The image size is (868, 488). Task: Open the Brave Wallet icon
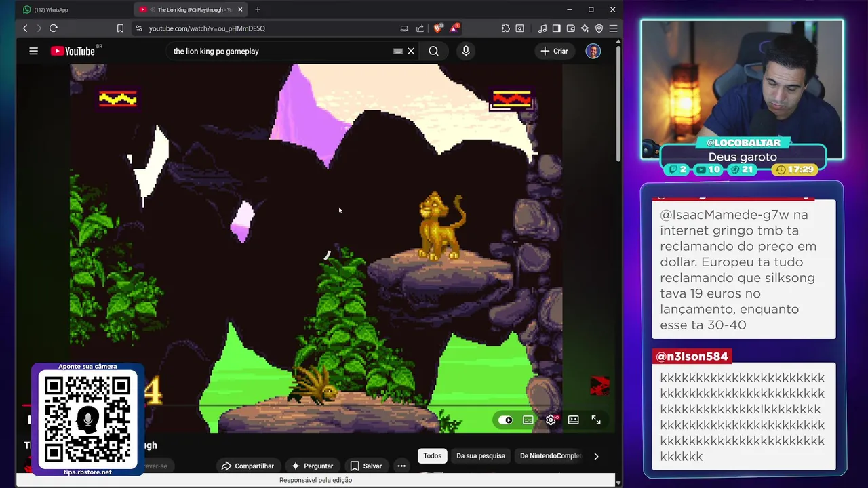point(570,28)
